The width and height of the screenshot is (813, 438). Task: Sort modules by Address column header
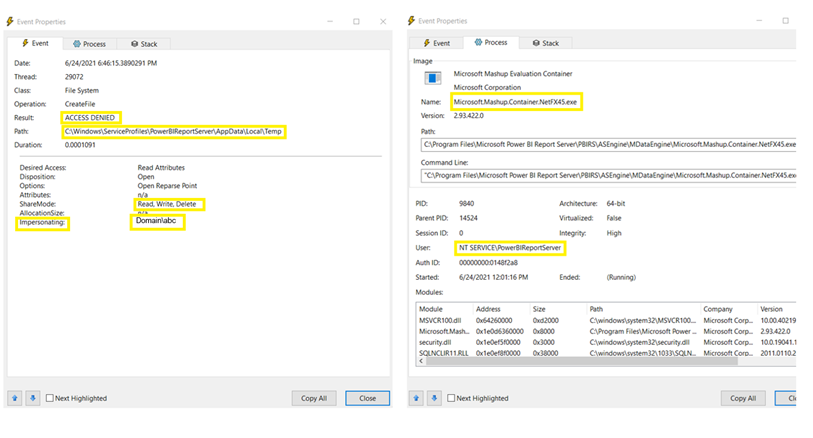(x=501, y=309)
